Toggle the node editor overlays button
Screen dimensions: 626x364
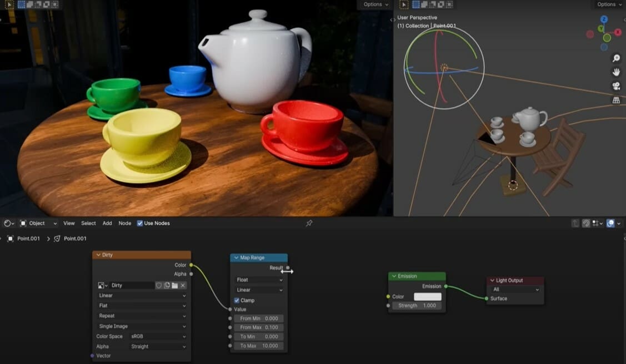[610, 223]
